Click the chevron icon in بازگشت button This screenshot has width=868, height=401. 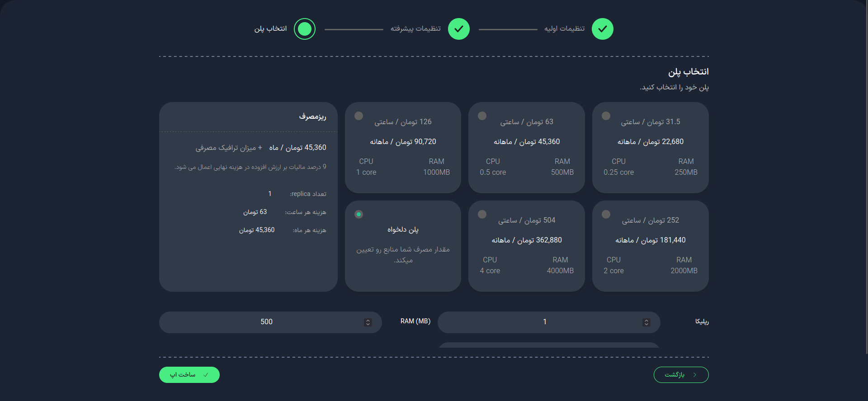pyautogui.click(x=695, y=375)
